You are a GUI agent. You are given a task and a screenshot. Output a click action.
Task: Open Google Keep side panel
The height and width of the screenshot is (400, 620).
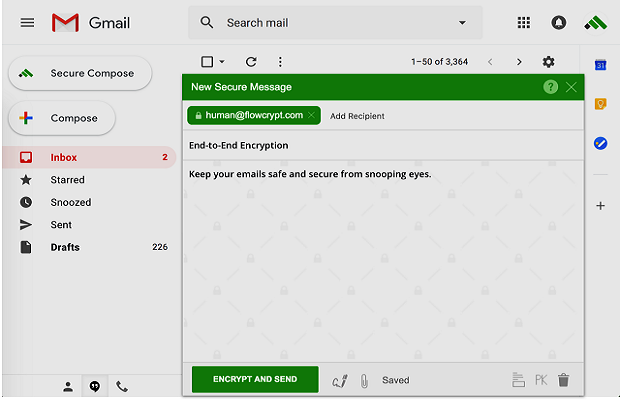(x=600, y=104)
